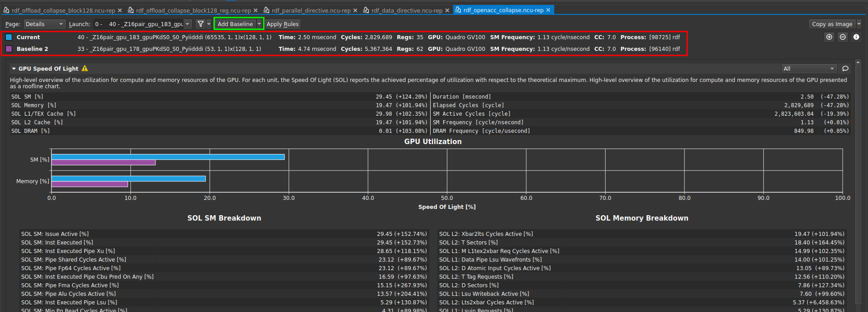Click the Copy as Image button
868x312 pixels.
tap(831, 24)
